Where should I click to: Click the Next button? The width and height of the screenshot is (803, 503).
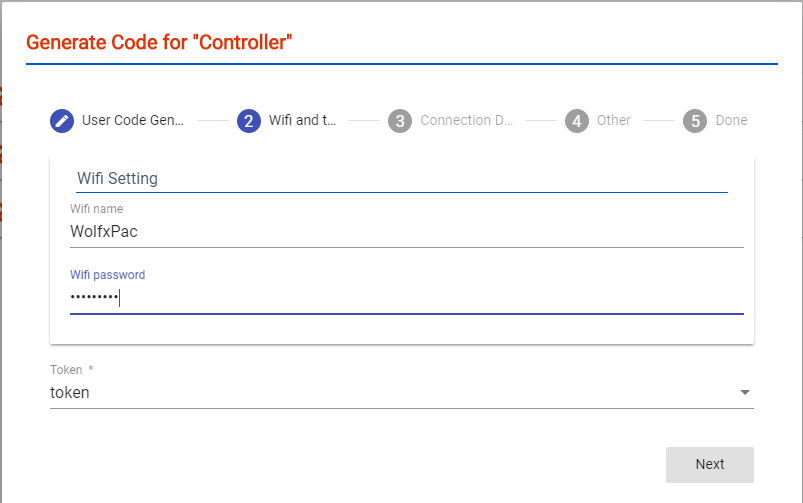[710, 465]
